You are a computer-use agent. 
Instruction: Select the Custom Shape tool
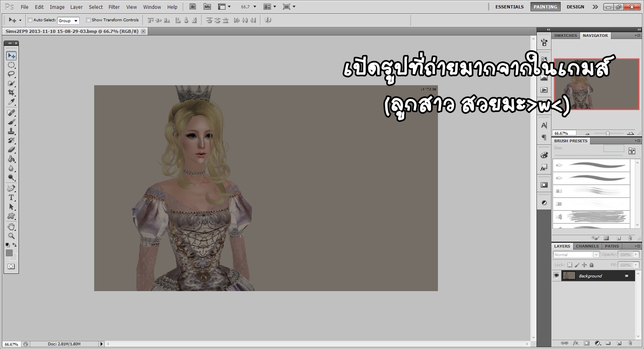[x=11, y=216]
